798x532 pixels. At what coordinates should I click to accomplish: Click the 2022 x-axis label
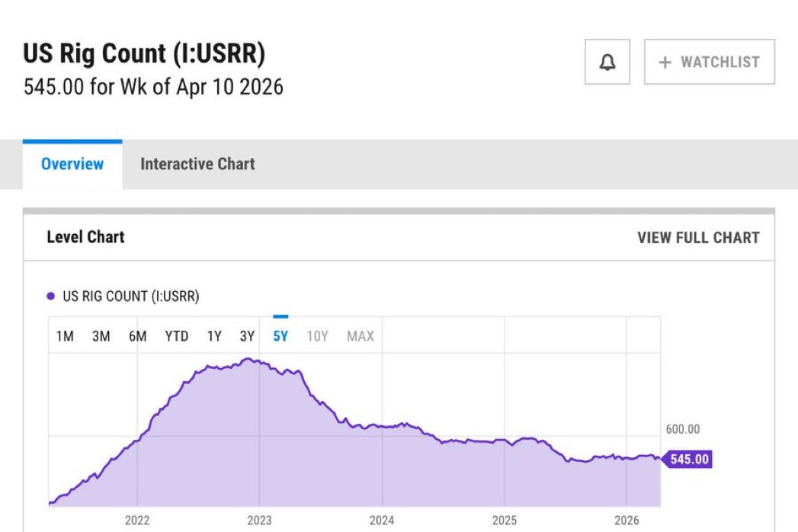(x=137, y=521)
